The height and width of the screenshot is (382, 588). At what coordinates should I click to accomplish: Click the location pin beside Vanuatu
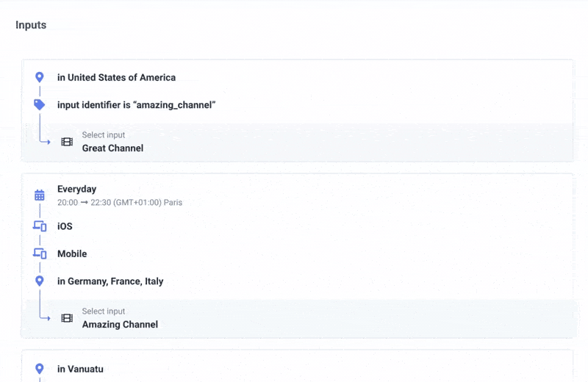pos(40,369)
